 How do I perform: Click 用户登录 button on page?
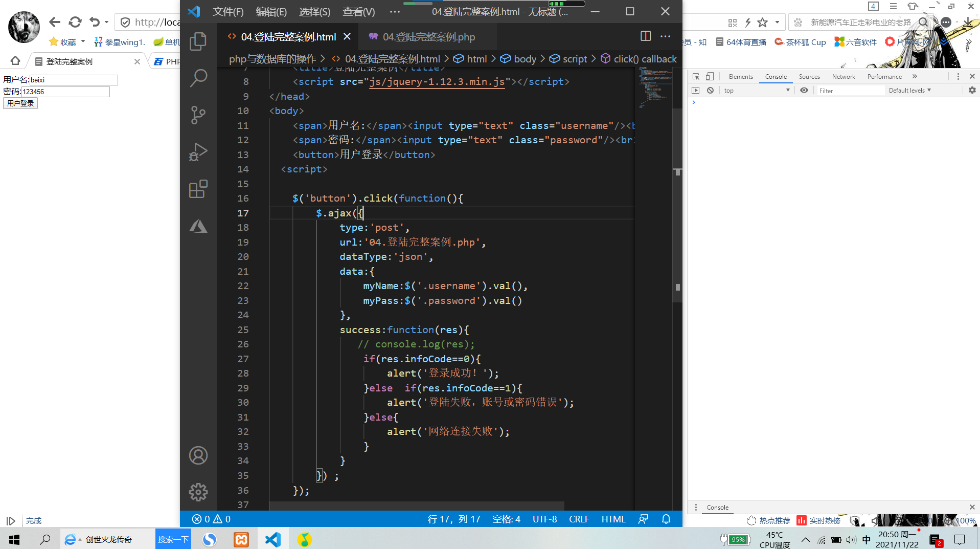[x=20, y=103]
